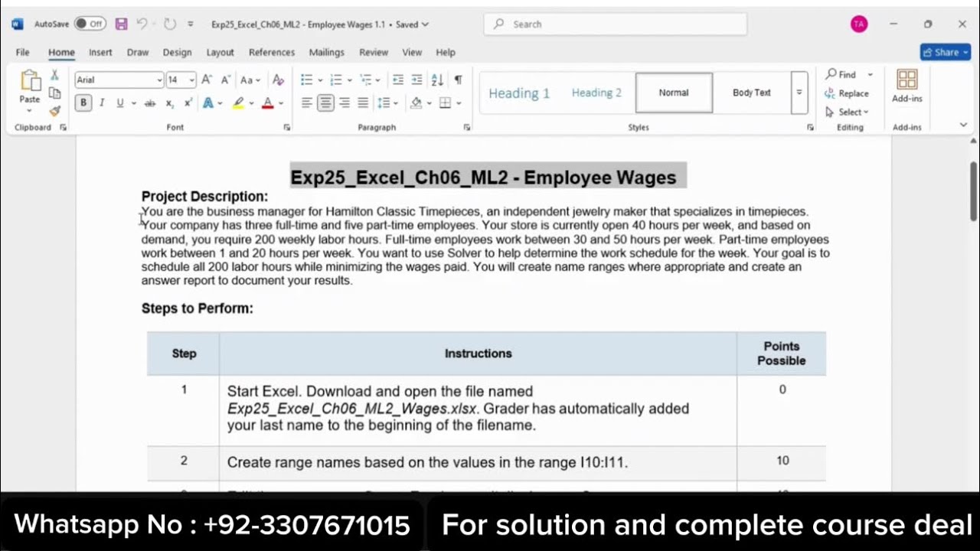The height and width of the screenshot is (551, 980).
Task: Open the Add-ins button
Action: tap(907, 86)
